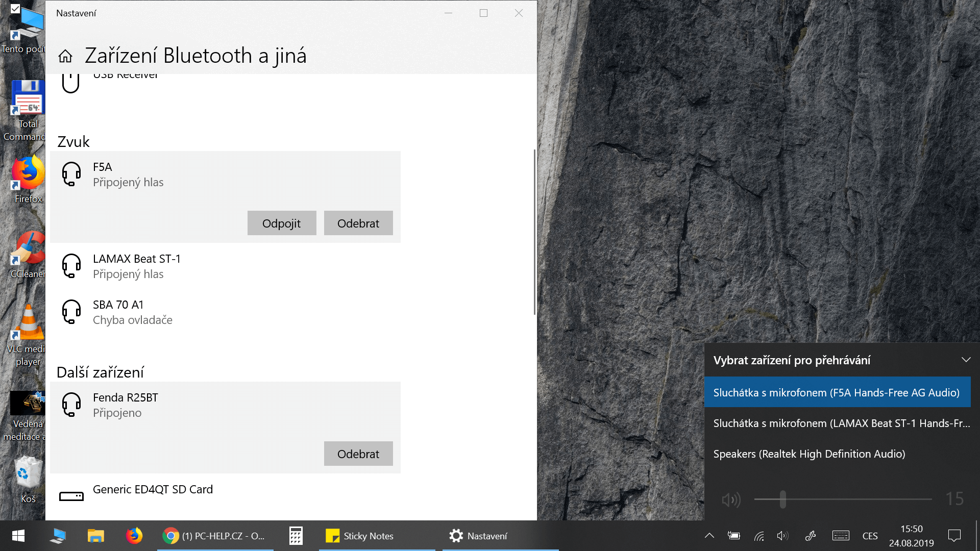This screenshot has height=551, width=980.
Task: Show hidden system tray icons
Action: (709, 536)
